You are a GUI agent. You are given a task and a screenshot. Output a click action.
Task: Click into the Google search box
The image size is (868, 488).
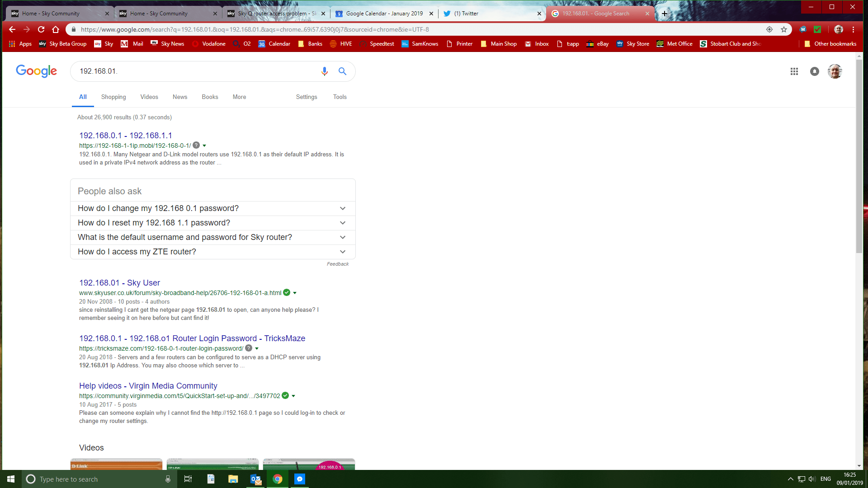click(x=194, y=71)
